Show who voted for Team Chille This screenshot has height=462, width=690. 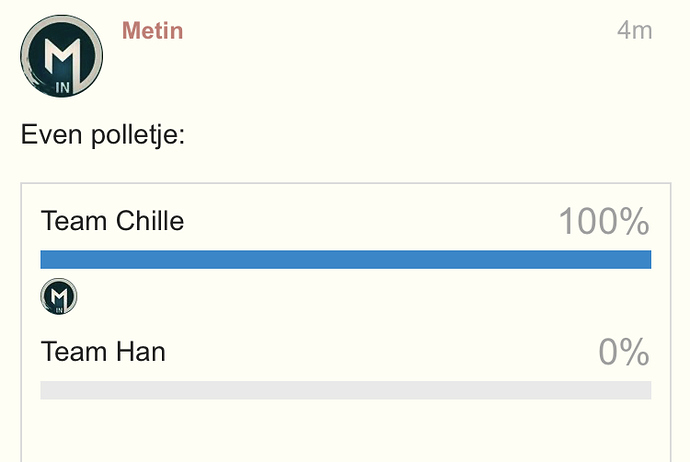[59, 296]
